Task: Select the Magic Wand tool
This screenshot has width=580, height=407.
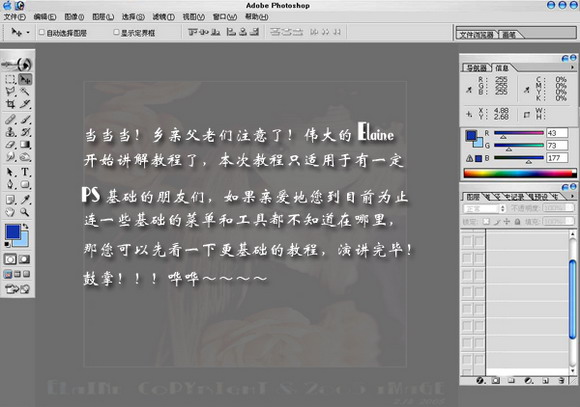Action: click(25, 91)
